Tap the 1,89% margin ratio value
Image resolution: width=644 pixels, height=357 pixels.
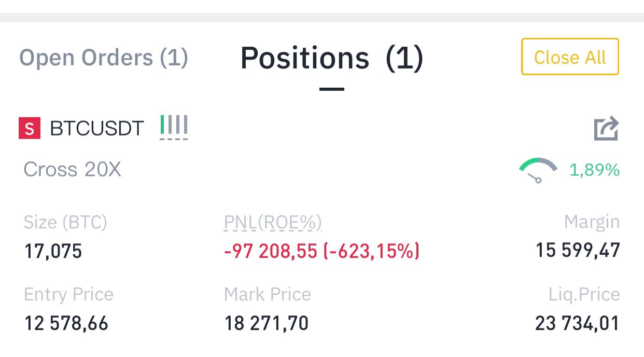594,170
